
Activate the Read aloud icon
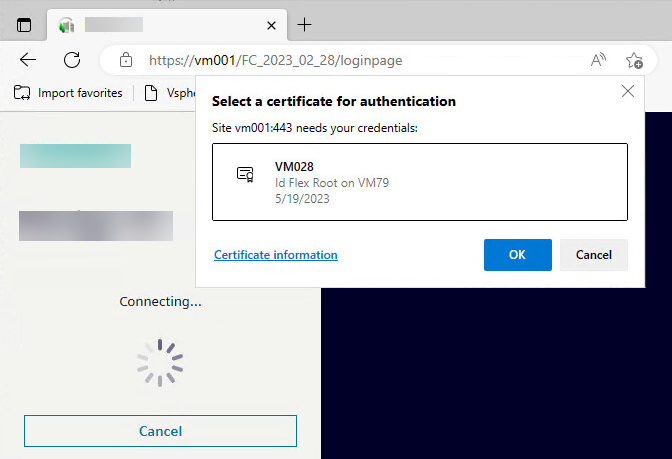[598, 60]
